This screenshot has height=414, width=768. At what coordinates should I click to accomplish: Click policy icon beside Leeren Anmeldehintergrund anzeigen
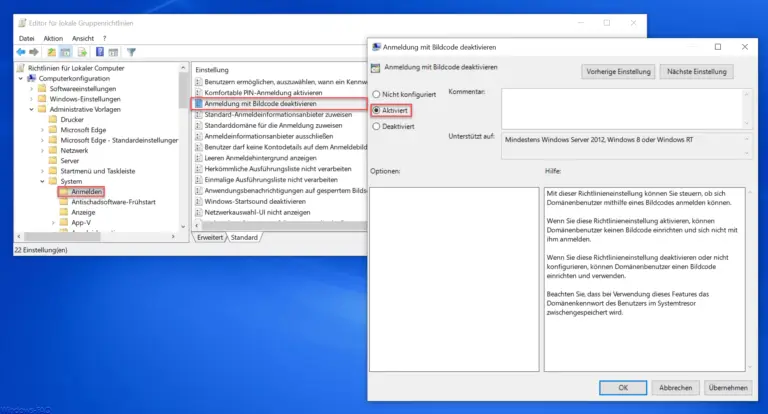(198, 158)
